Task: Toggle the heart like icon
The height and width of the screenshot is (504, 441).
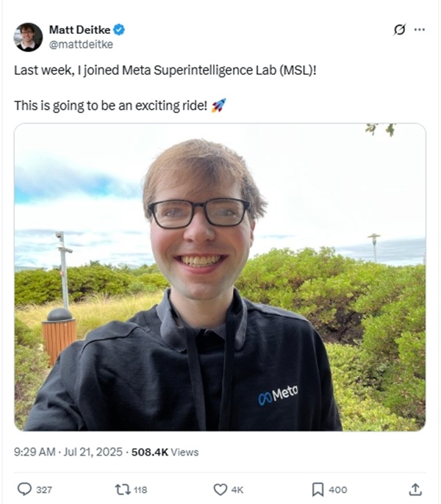Action: [x=220, y=489]
